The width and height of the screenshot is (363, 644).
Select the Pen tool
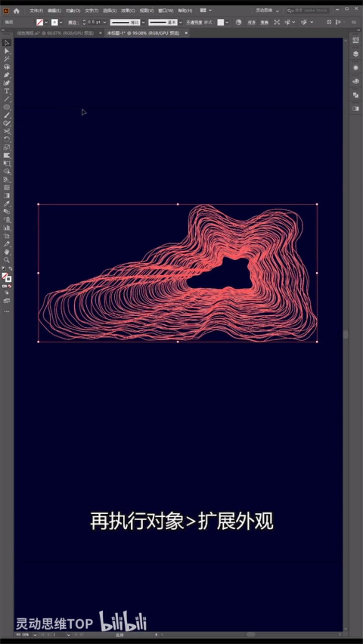[7, 75]
